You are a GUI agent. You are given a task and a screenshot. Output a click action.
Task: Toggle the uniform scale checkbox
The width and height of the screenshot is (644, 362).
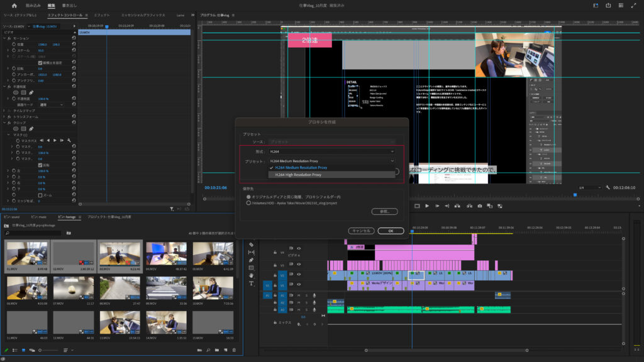click(x=40, y=63)
